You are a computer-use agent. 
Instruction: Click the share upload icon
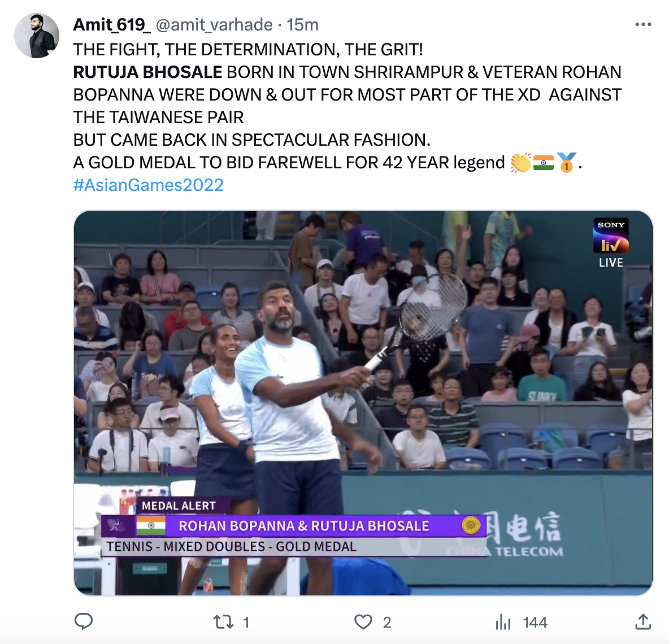click(x=643, y=621)
